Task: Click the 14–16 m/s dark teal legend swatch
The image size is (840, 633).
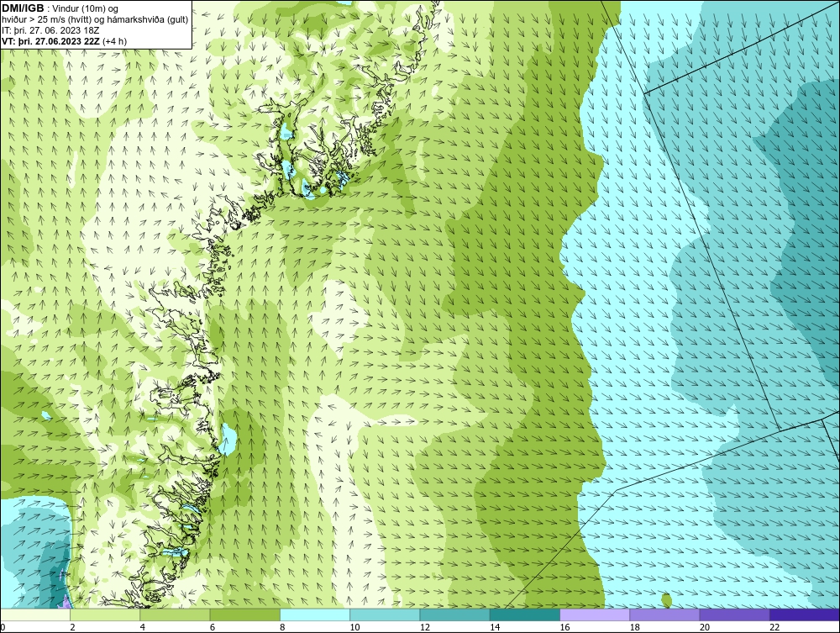Action: (x=525, y=615)
